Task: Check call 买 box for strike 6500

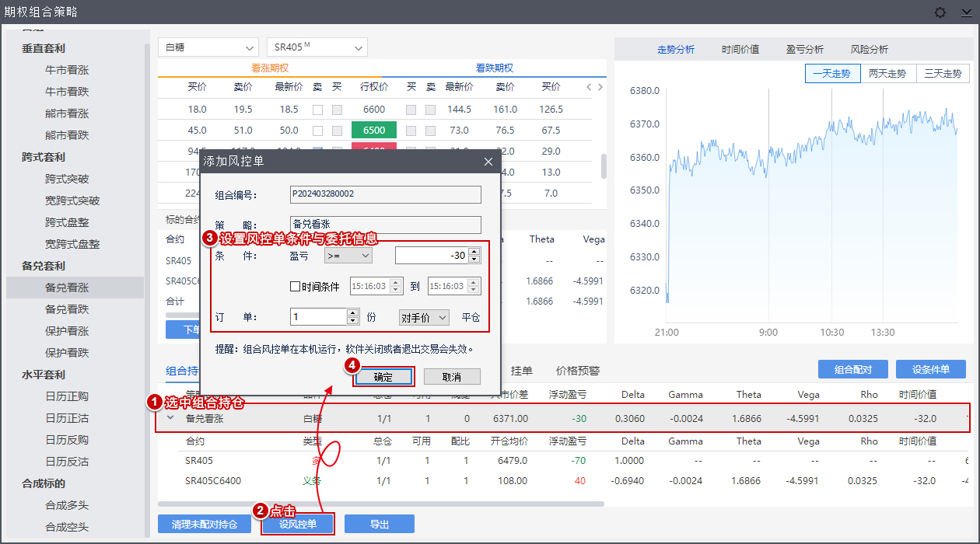Action: [x=337, y=131]
